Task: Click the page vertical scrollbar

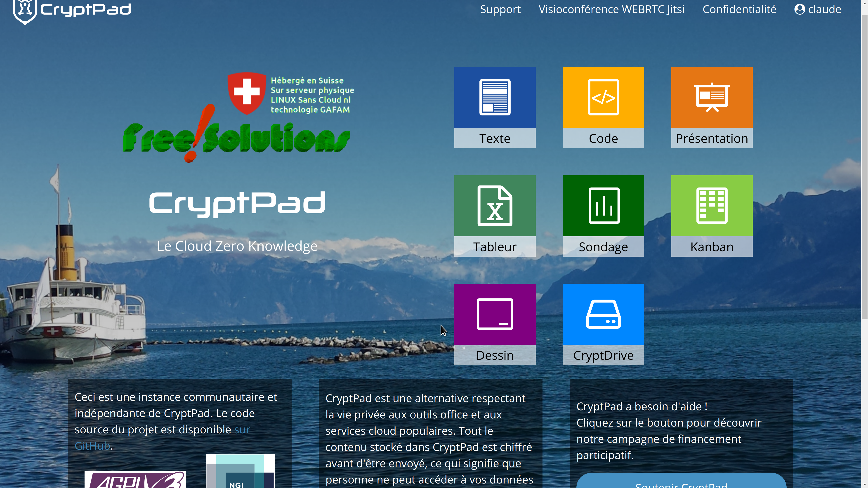Action: pos(865,167)
